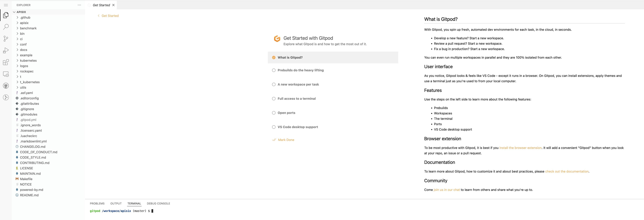Viewport: 644px width, 220px height.
Task: Open the GitHub view icon
Action: tap(6, 86)
